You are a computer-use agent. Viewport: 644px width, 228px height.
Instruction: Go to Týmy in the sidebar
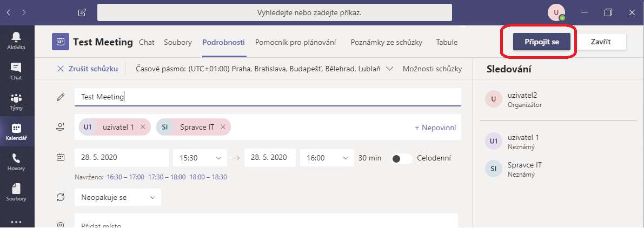(16, 101)
